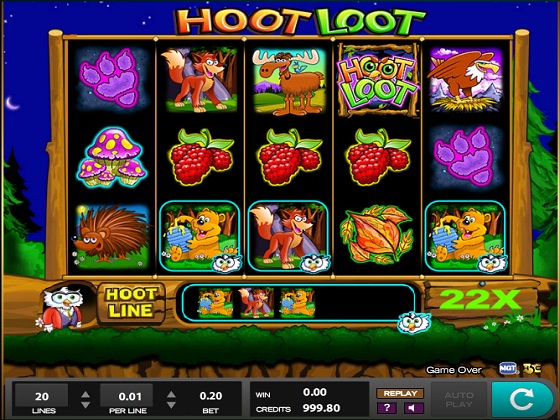Select the moose symbol on the middle reel
Viewport: 560px width, 420px height.
(289, 81)
